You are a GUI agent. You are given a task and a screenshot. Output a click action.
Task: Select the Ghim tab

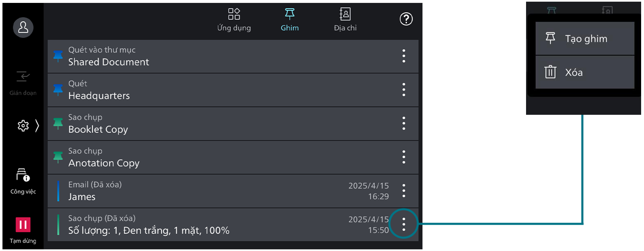[290, 20]
